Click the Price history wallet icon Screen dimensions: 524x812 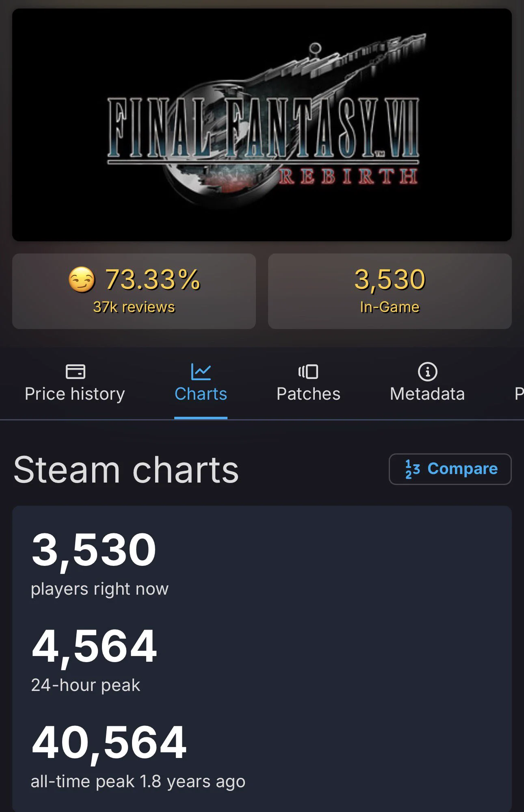75,371
